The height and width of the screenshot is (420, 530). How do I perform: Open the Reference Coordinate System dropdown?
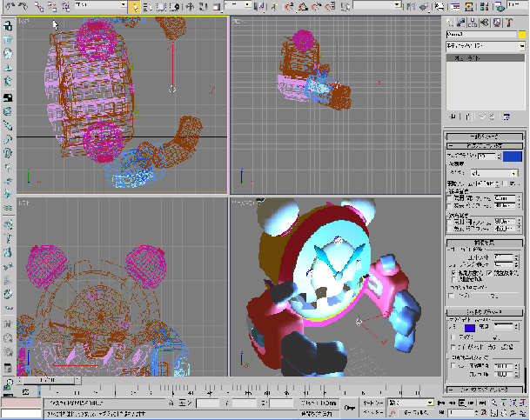238,5
